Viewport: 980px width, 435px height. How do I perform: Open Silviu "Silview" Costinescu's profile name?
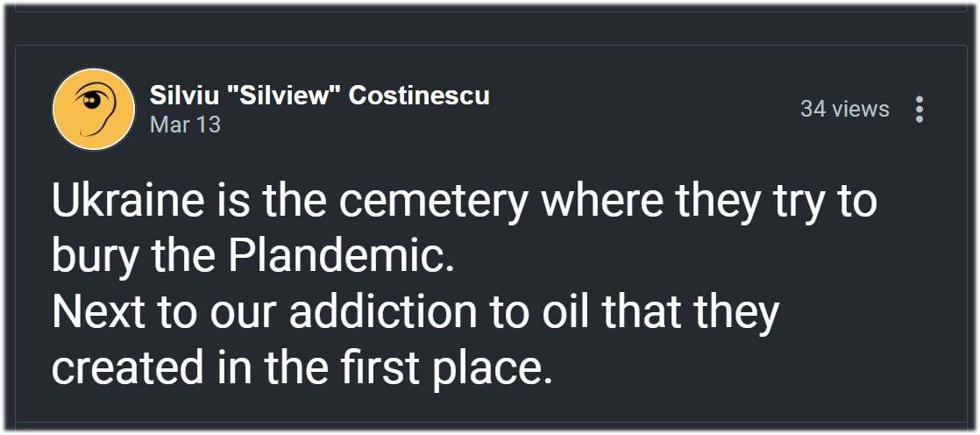coord(319,96)
